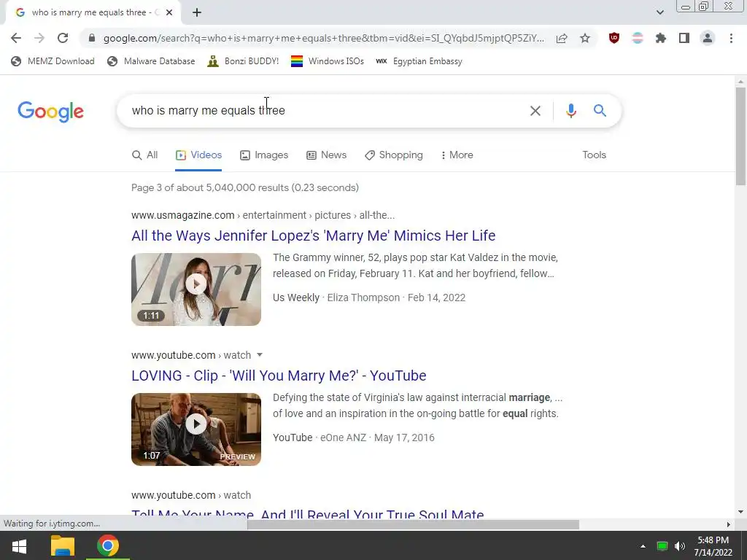This screenshot has width=747, height=560.
Task: Switch to the Shopping tab
Action: 393,155
